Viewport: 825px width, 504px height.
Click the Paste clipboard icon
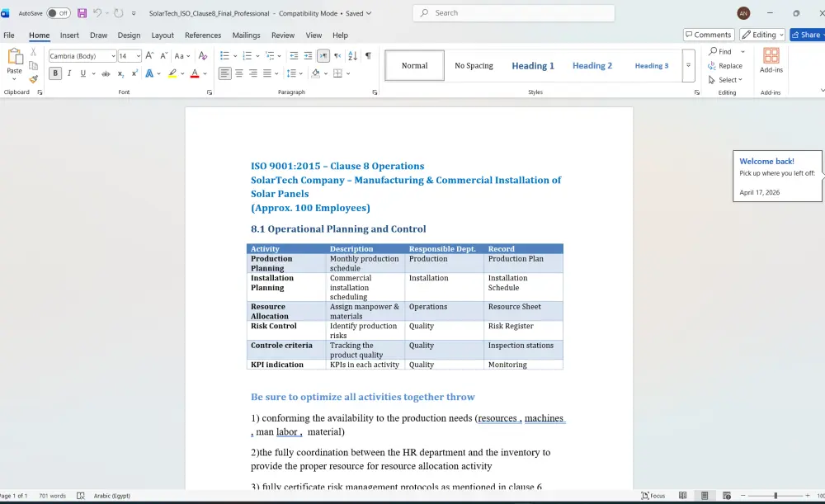point(15,56)
